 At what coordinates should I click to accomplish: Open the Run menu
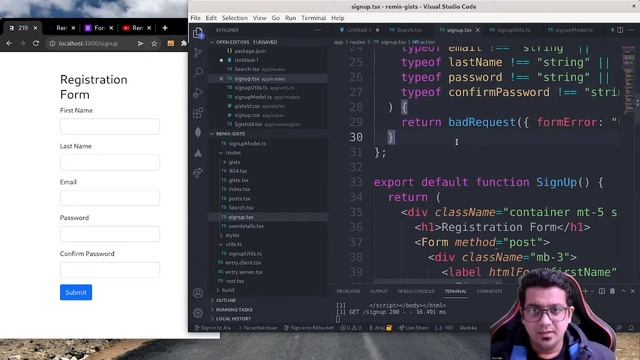[291, 18]
